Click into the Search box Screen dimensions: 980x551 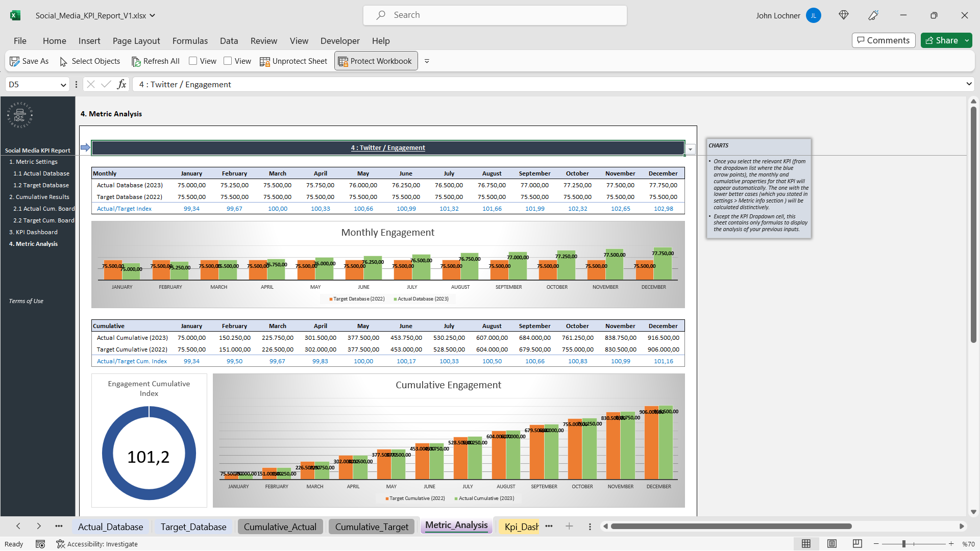coord(495,15)
